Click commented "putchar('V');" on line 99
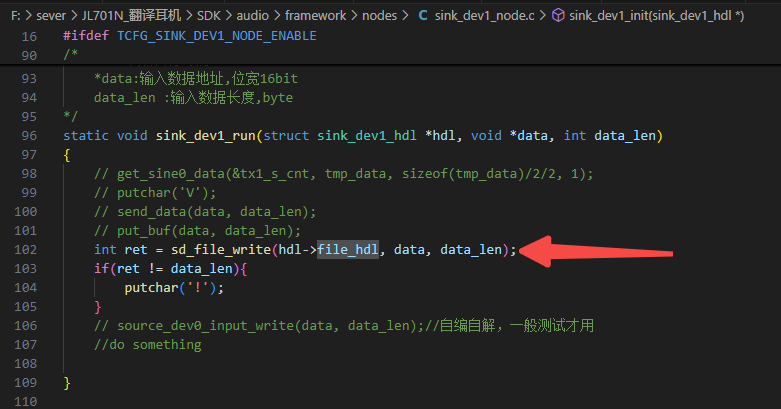781x409 pixels. [155, 193]
